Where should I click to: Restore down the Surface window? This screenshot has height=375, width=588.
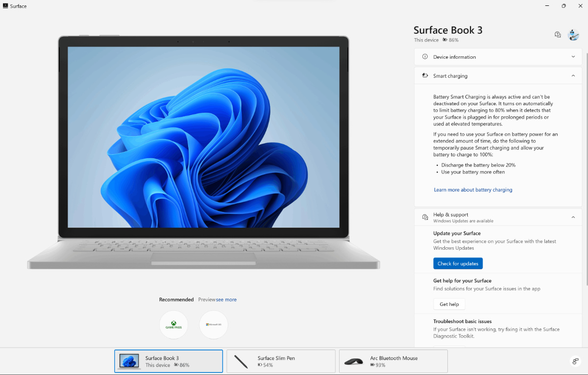pyautogui.click(x=563, y=6)
